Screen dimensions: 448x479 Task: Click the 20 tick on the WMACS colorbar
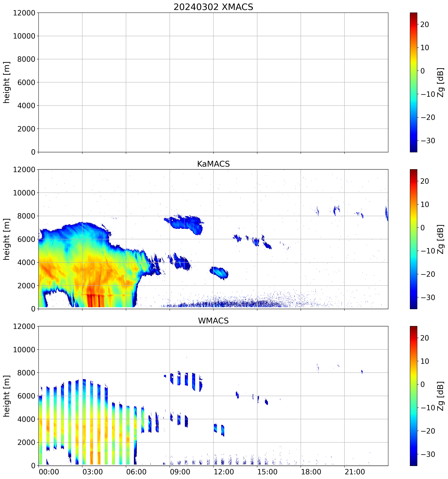pos(424,338)
